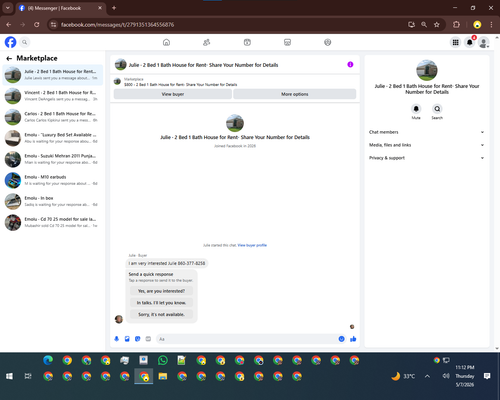Viewport: 500px width, 400px height.
Task: Open the View buyer profile link
Action: pyautogui.click(x=252, y=245)
